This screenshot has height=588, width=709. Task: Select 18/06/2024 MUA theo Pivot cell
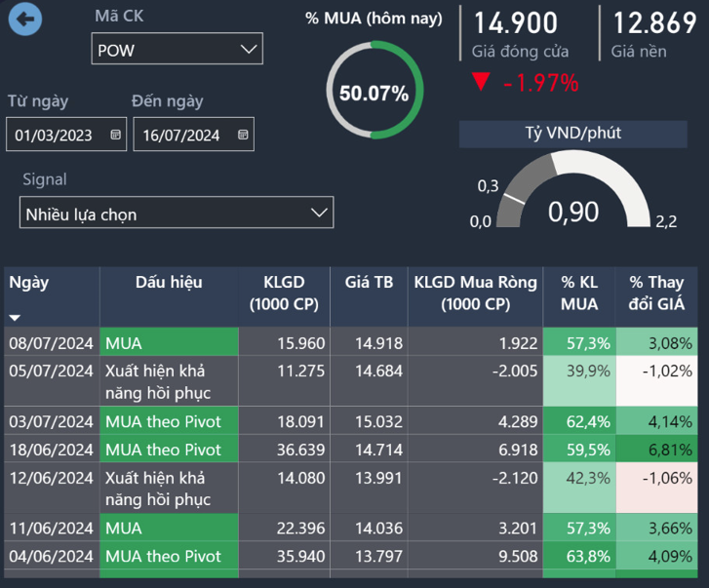[x=169, y=450]
